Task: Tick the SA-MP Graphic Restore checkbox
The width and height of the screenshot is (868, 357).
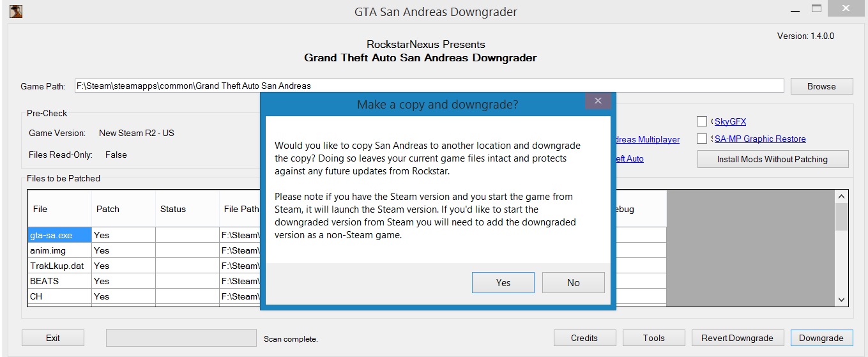Action: (x=702, y=139)
